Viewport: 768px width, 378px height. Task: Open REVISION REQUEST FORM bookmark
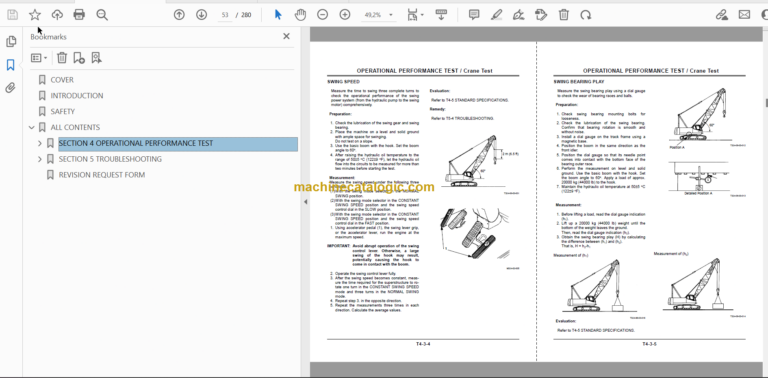pos(102,175)
